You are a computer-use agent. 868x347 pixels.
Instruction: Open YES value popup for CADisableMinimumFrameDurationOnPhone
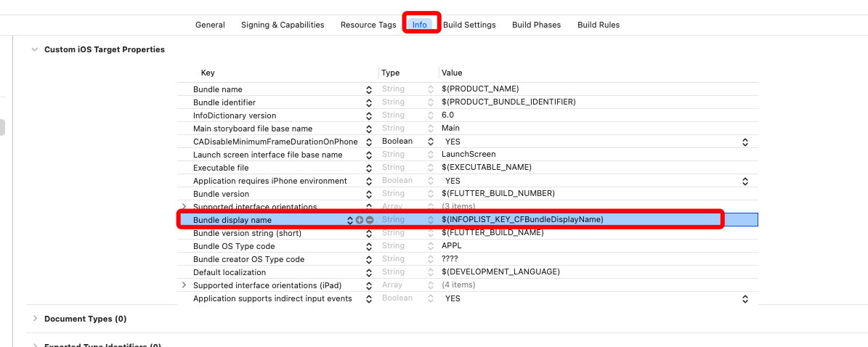(745, 142)
